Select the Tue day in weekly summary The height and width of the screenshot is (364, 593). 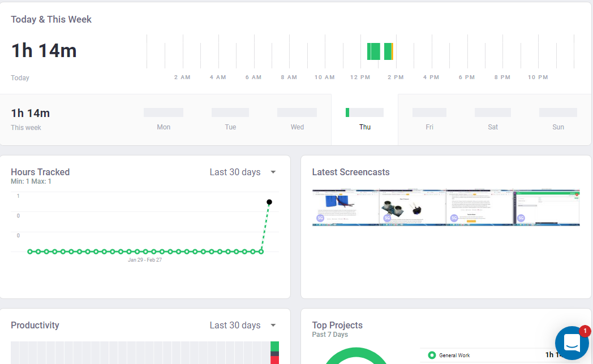click(230, 119)
